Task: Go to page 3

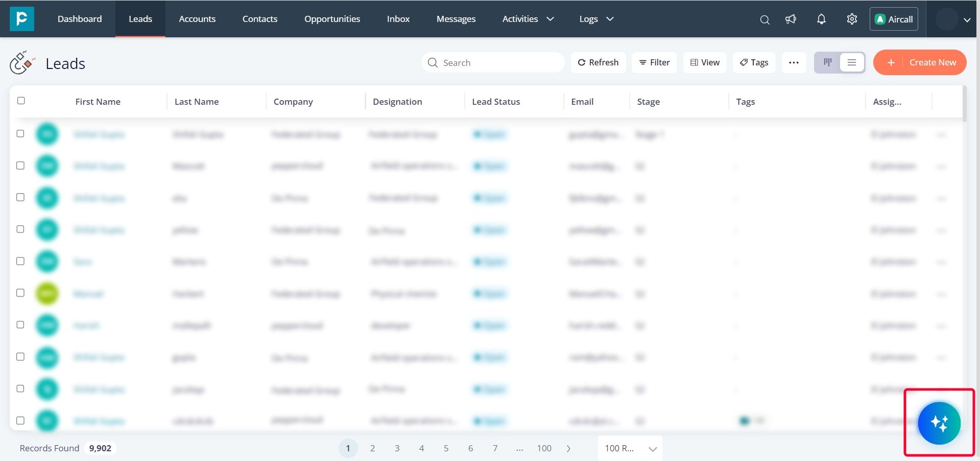Action: [397, 448]
